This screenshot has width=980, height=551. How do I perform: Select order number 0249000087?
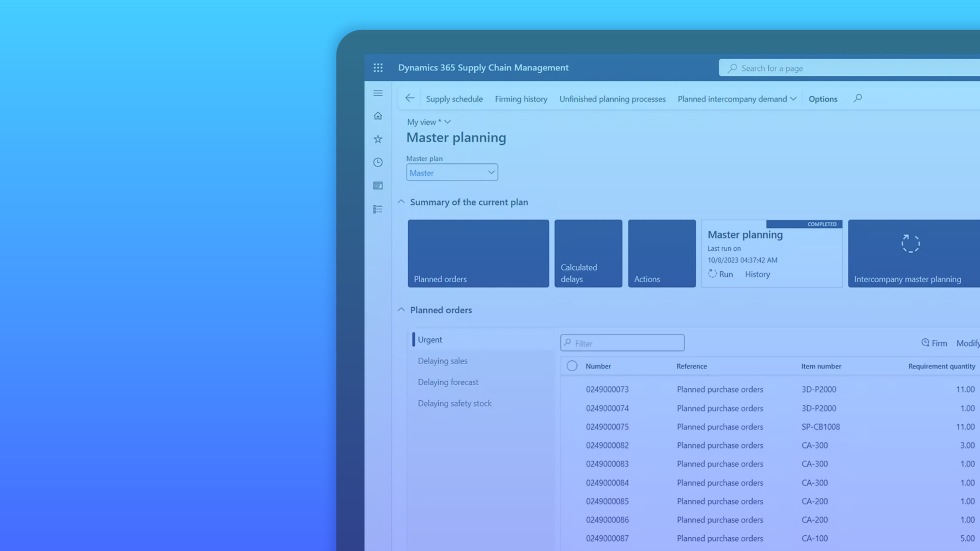[x=607, y=538]
